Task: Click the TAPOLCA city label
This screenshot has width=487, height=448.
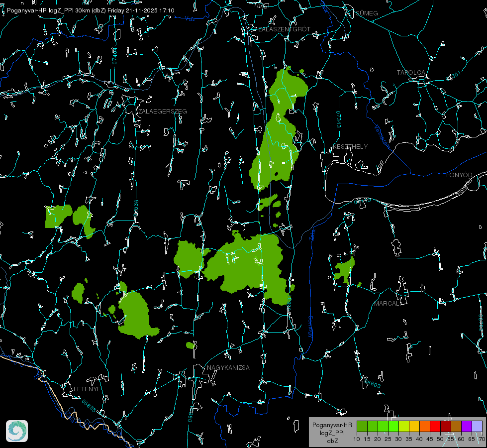Action: [411, 73]
